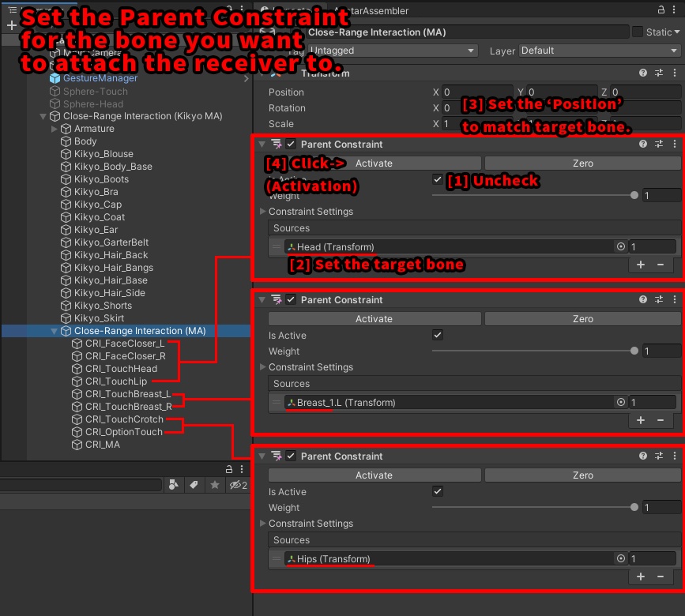Open the Tag dropdown showing Untagged
685x616 pixels.
coord(393,51)
